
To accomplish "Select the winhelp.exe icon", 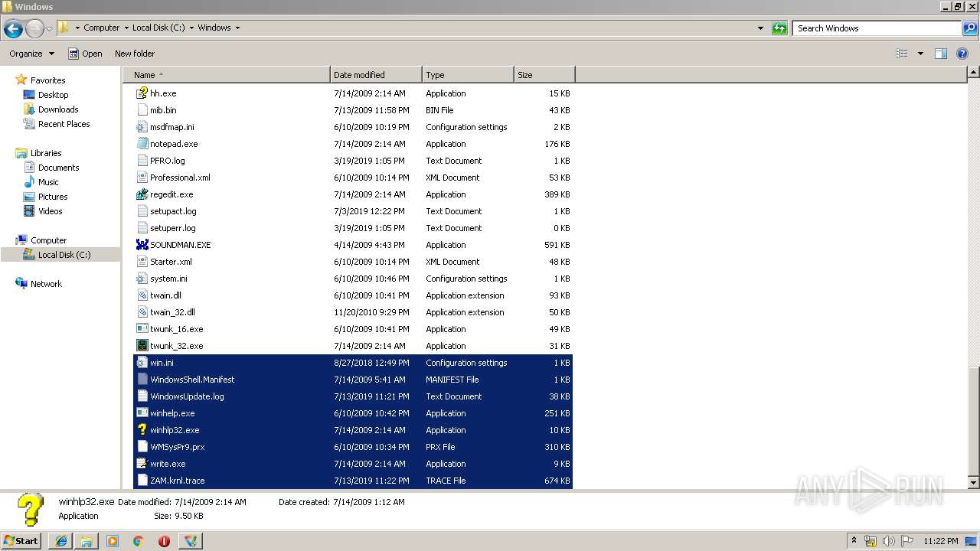I will pyautogui.click(x=142, y=413).
